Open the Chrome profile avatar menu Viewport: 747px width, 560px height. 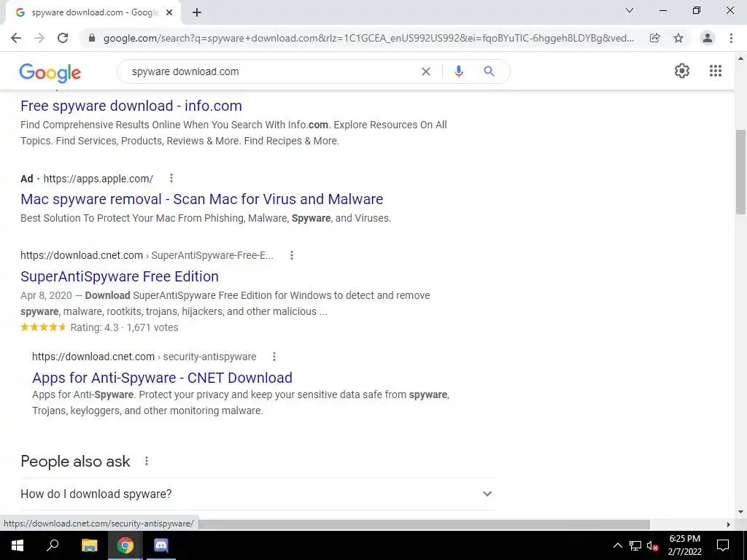pos(708,38)
